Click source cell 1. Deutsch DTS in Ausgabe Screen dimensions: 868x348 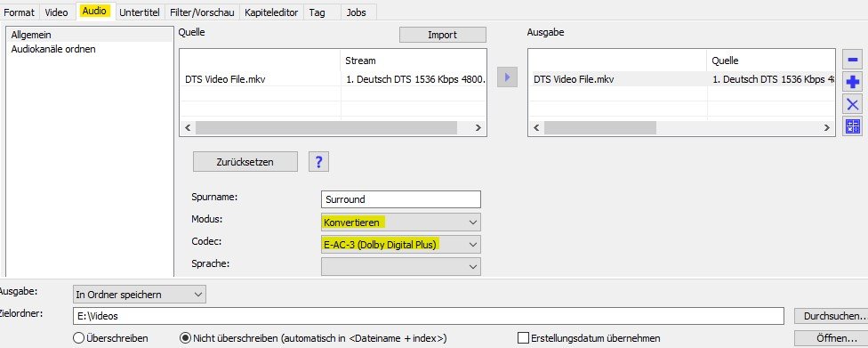coord(771,79)
